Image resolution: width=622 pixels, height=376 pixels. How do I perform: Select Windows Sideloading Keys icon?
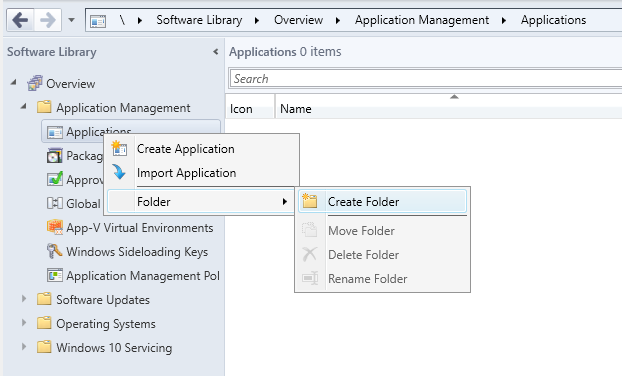click(x=54, y=251)
